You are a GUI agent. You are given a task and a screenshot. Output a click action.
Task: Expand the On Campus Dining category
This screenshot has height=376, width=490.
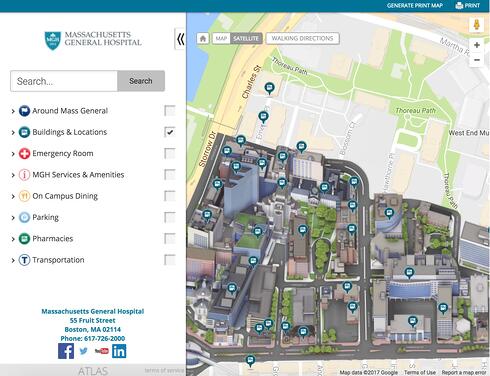click(13, 196)
